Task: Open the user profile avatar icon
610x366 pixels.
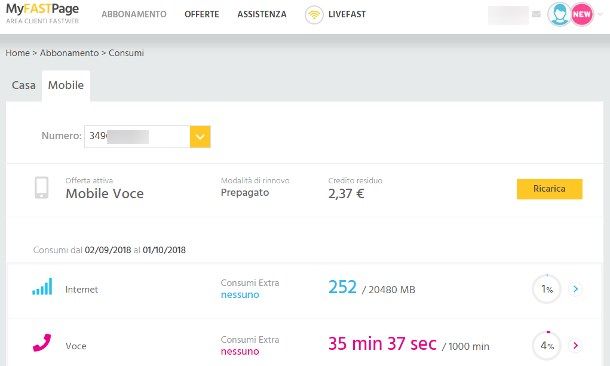Action: pyautogui.click(x=559, y=14)
